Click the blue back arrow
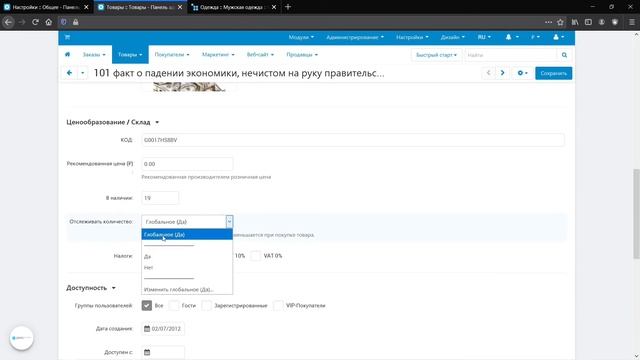 [69, 73]
